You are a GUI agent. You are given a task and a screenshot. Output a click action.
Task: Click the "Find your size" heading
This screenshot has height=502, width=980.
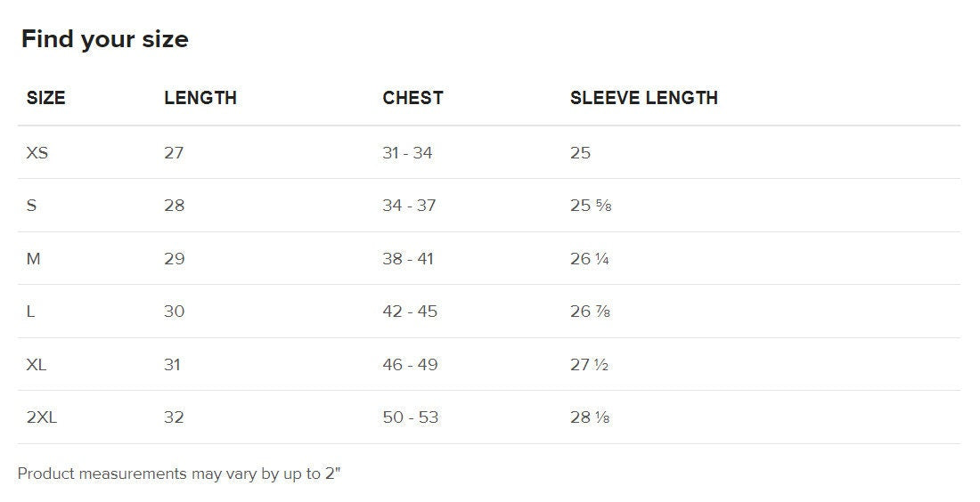click(x=105, y=39)
